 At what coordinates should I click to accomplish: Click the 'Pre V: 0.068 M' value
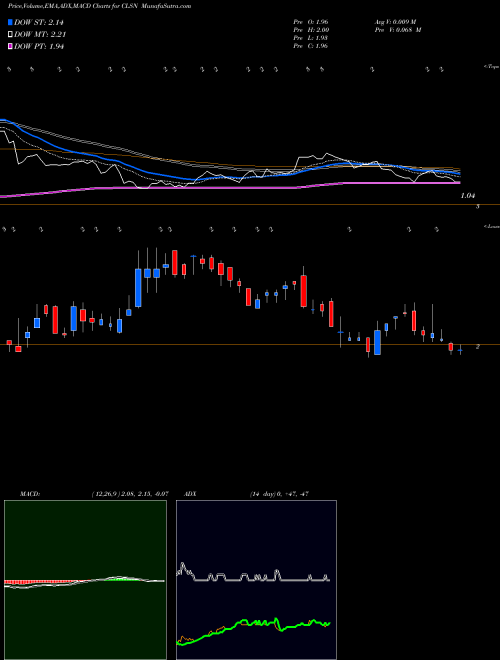click(x=397, y=30)
